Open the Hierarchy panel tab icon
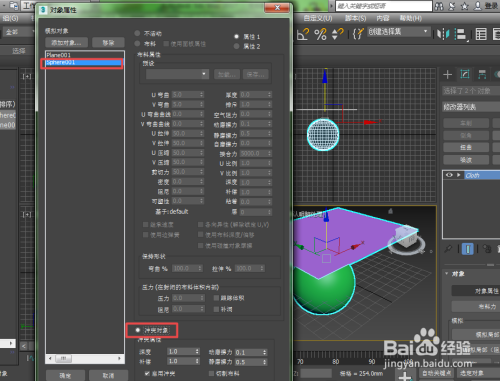Screen dimensions: 500x381 (x=482, y=74)
